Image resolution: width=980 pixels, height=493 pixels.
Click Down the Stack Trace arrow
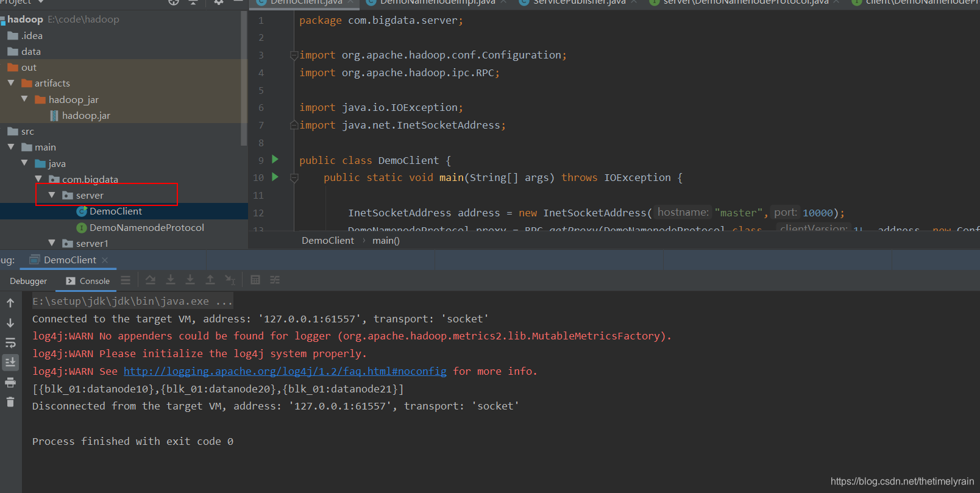click(x=10, y=323)
